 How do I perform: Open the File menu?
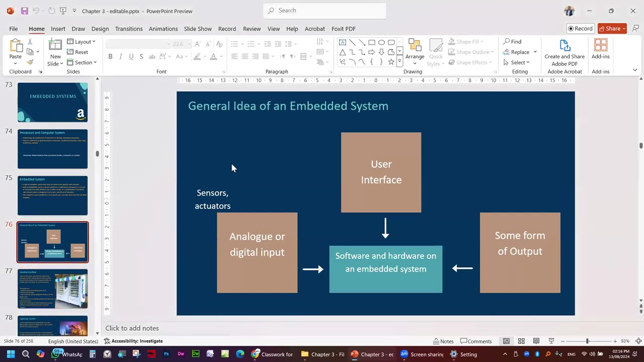[14, 29]
